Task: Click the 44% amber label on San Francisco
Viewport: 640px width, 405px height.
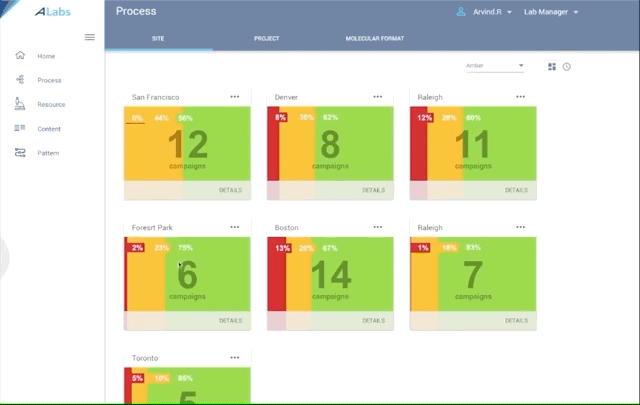Action: [161, 118]
